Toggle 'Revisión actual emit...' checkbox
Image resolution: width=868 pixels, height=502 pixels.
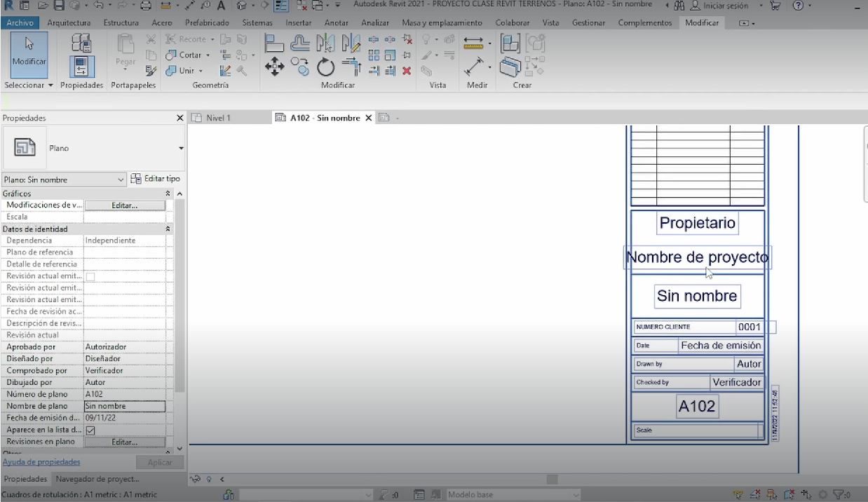coord(90,276)
